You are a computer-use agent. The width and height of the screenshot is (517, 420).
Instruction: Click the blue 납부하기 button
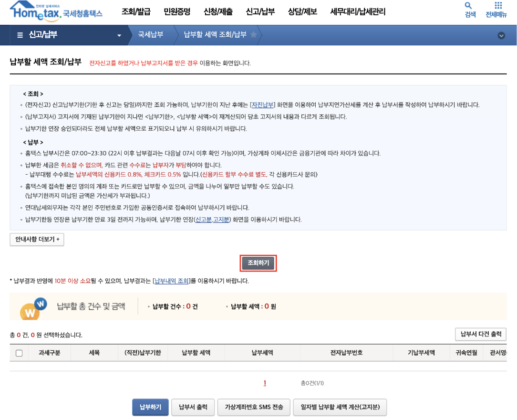150,407
